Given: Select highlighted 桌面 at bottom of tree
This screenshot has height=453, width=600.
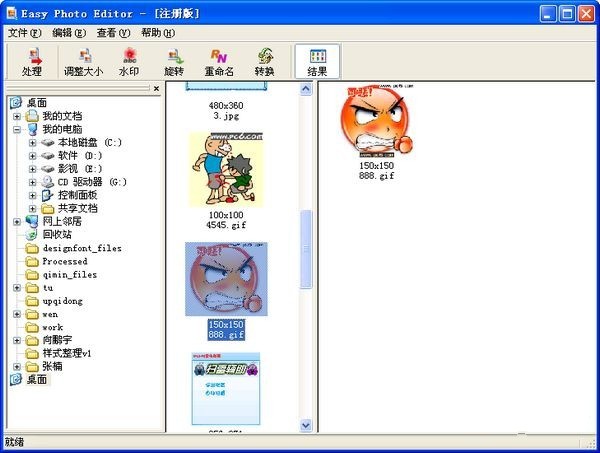Looking at the screenshot, I should [37, 380].
